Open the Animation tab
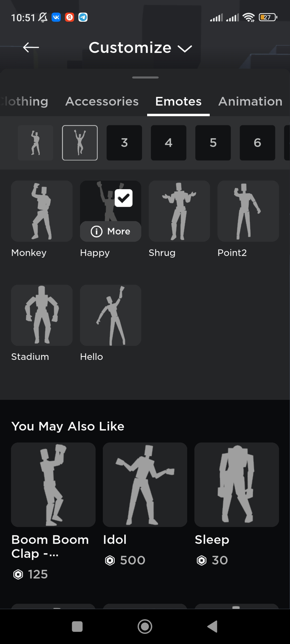Image resolution: width=290 pixels, height=644 pixels. (x=250, y=101)
